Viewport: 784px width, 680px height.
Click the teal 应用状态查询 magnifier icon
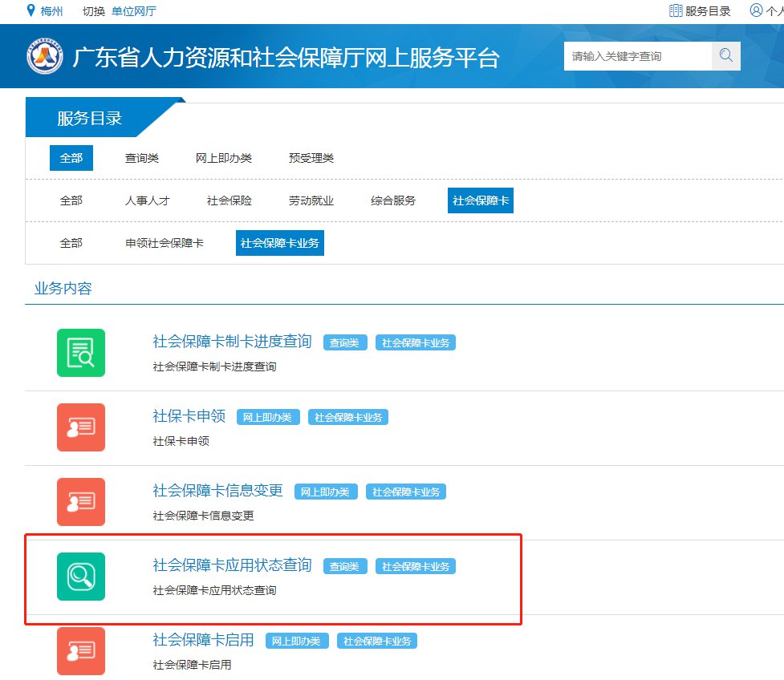coord(81,577)
